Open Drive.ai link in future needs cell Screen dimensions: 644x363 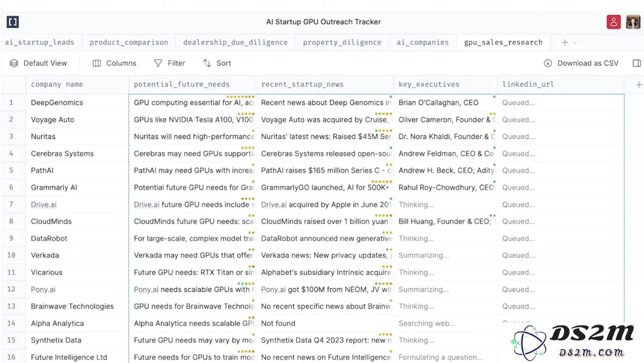point(147,204)
